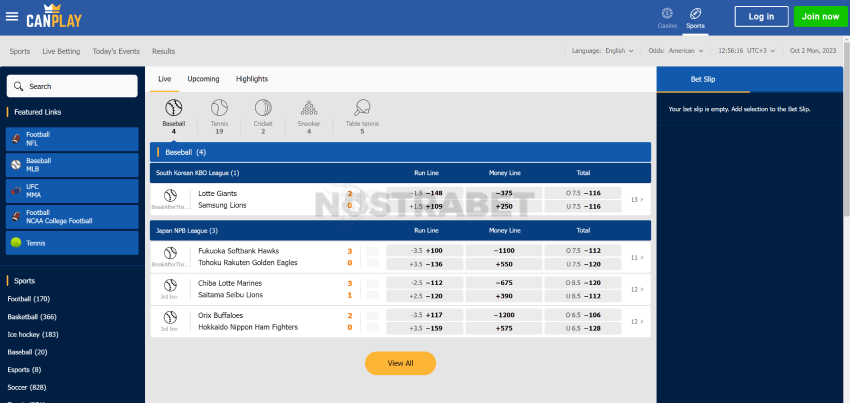This screenshot has height=403, width=850.
Task: Click the Search input field
Action: click(72, 86)
